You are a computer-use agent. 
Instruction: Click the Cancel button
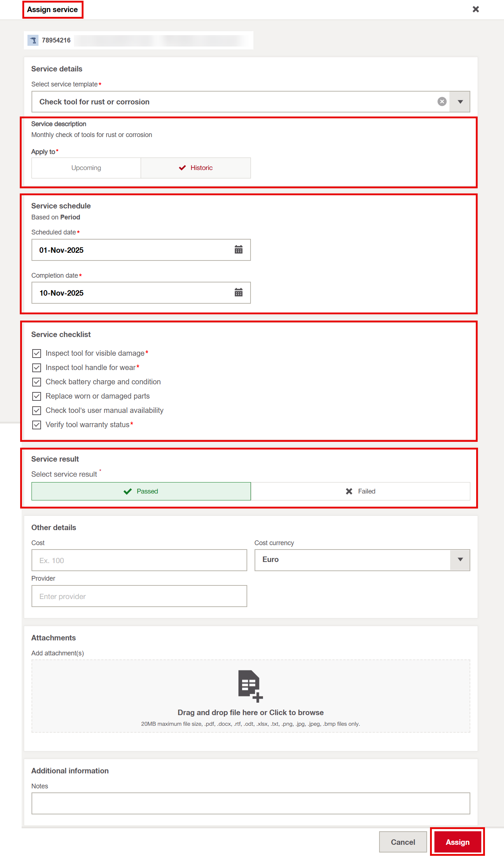coord(403,842)
